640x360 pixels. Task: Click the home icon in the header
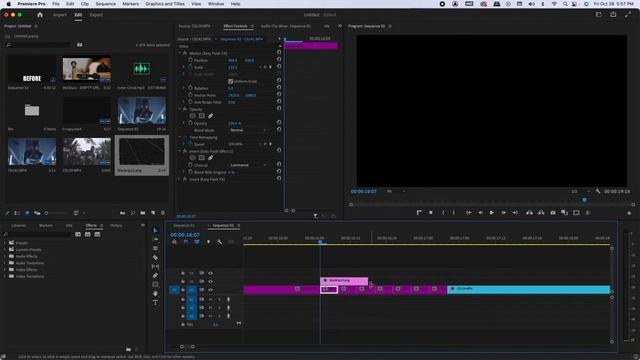point(40,15)
